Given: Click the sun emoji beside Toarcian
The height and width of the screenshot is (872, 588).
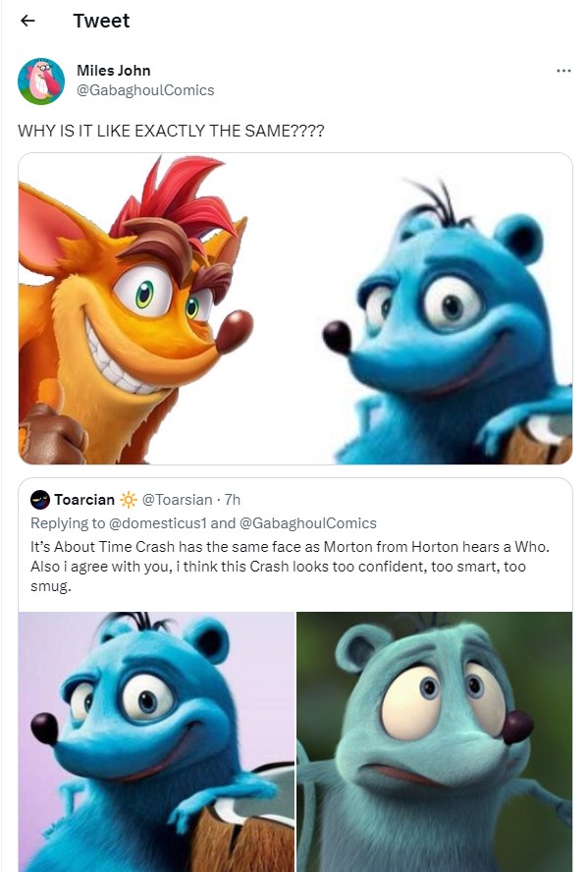Looking at the screenshot, I should (129, 500).
